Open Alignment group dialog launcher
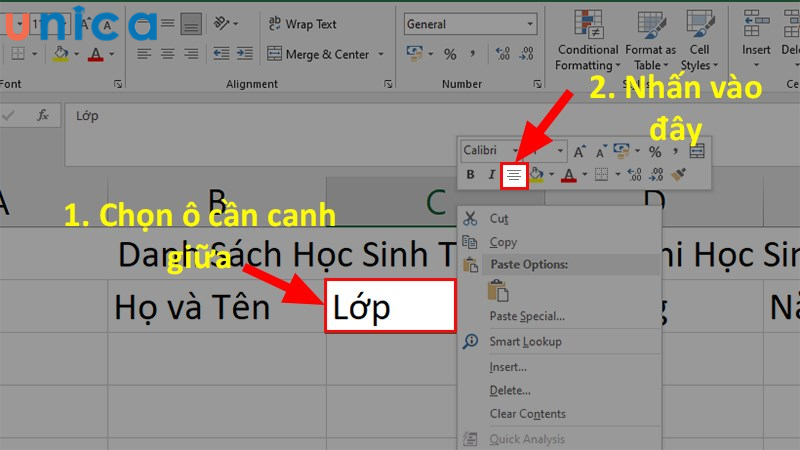This screenshot has height=450, width=800. (388, 84)
